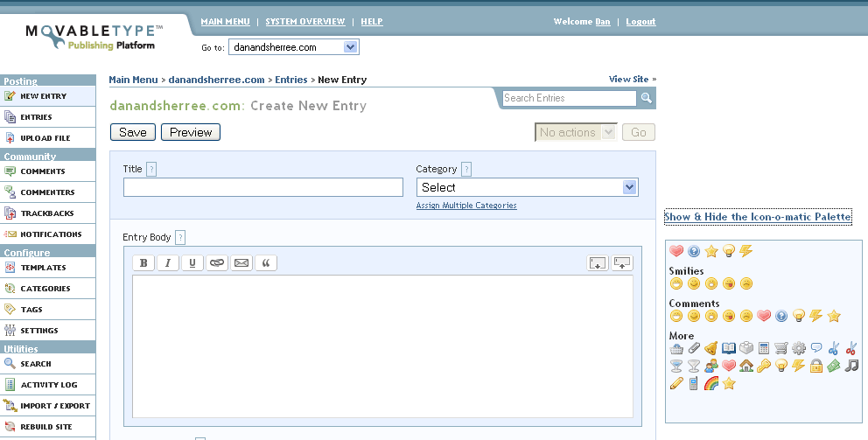Viewport: 868px width, 440px height.
Task: Expand the Go to blog selector dropdown
Action: (294, 47)
